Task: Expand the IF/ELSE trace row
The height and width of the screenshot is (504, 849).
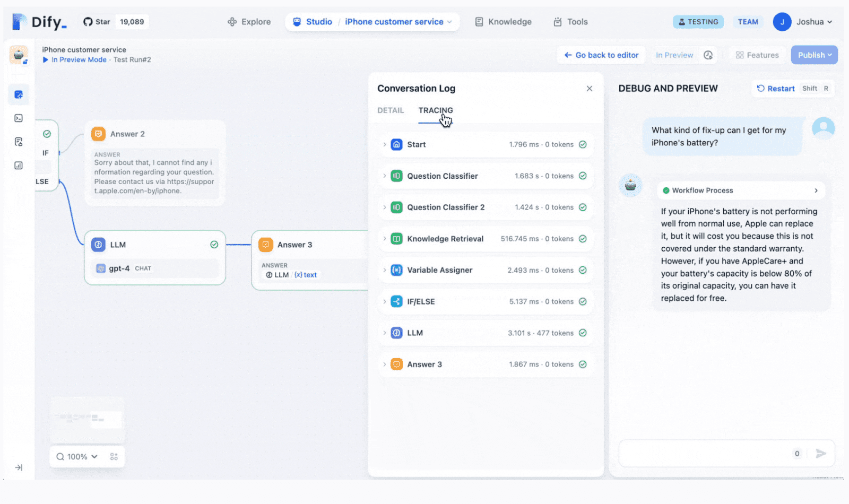Action: click(486, 301)
